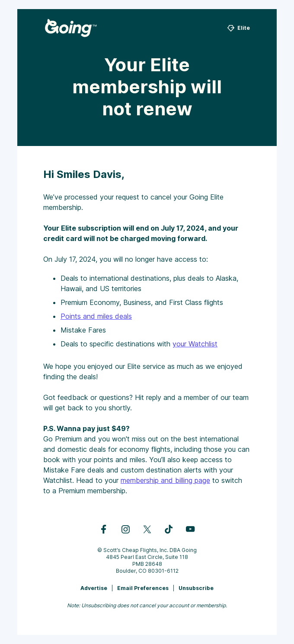Click the "P.S. Wanna pay just $49?" heading
Screen dimensions: 294x644
[x=86, y=428]
